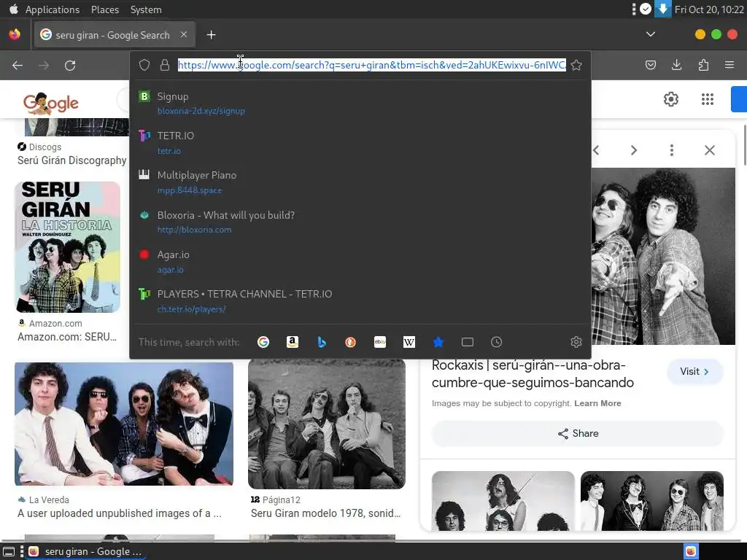Open Serú Girán Discography Discogs result
Viewport: 747px width, 560px height.
click(x=72, y=160)
